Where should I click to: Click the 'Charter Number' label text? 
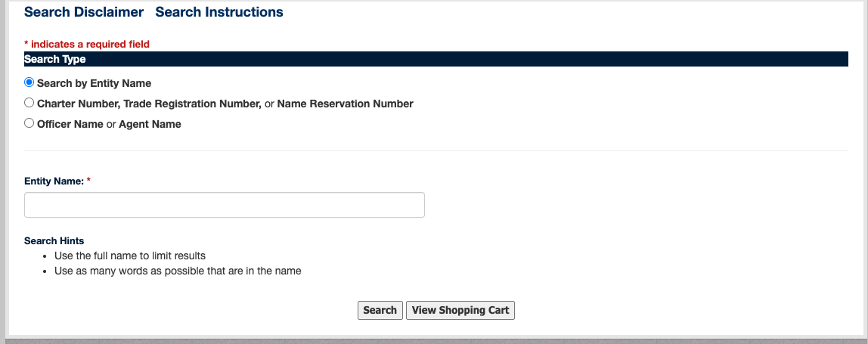click(79, 104)
